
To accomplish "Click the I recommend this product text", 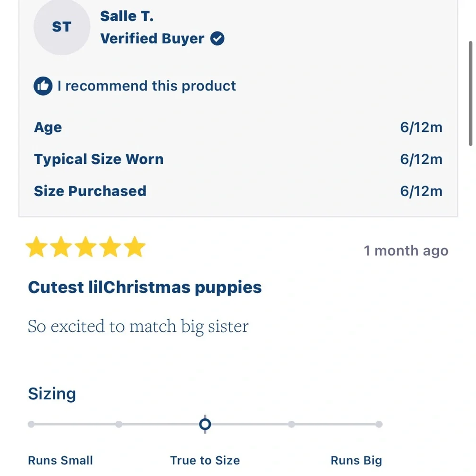I will tap(147, 86).
